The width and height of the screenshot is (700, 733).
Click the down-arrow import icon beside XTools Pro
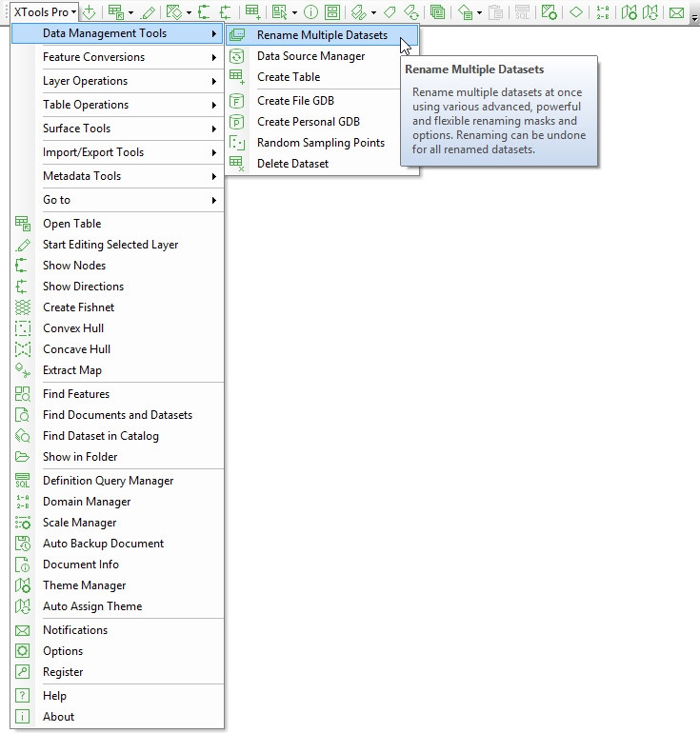tap(90, 12)
